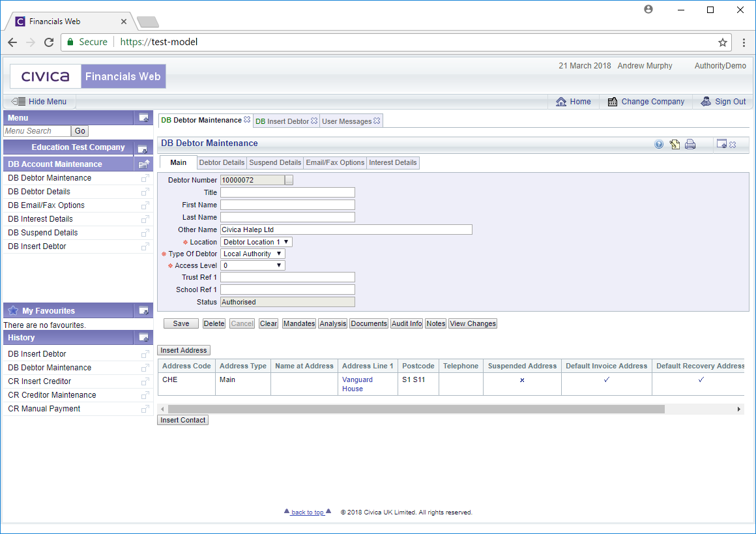
Task: Go up a level from DB Account Maintenance
Action: [143, 164]
